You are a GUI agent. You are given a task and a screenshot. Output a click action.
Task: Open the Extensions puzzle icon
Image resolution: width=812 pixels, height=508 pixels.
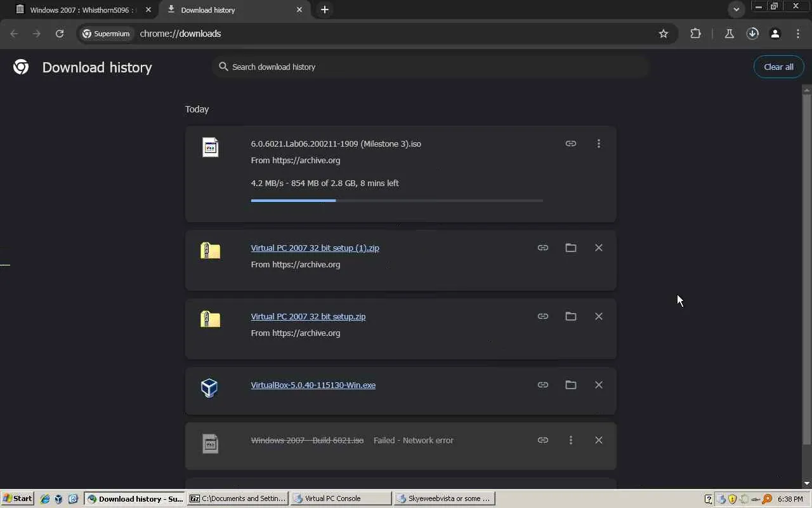click(696, 34)
